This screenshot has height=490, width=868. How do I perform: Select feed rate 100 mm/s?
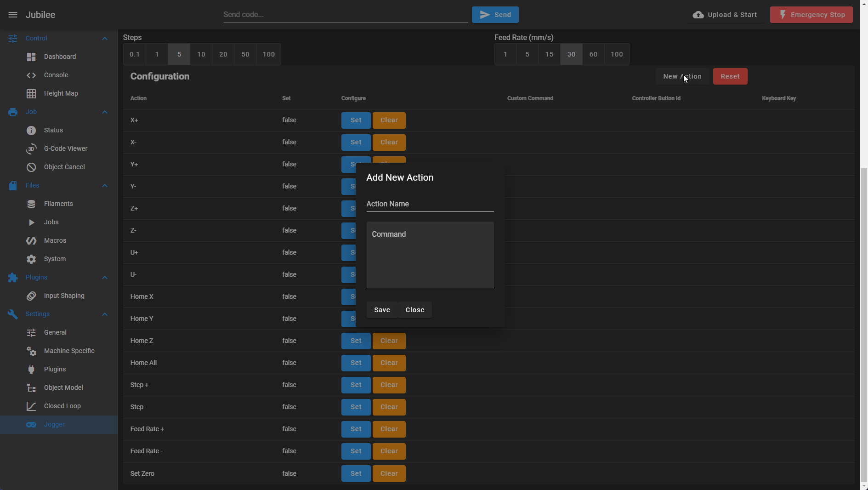coord(617,54)
